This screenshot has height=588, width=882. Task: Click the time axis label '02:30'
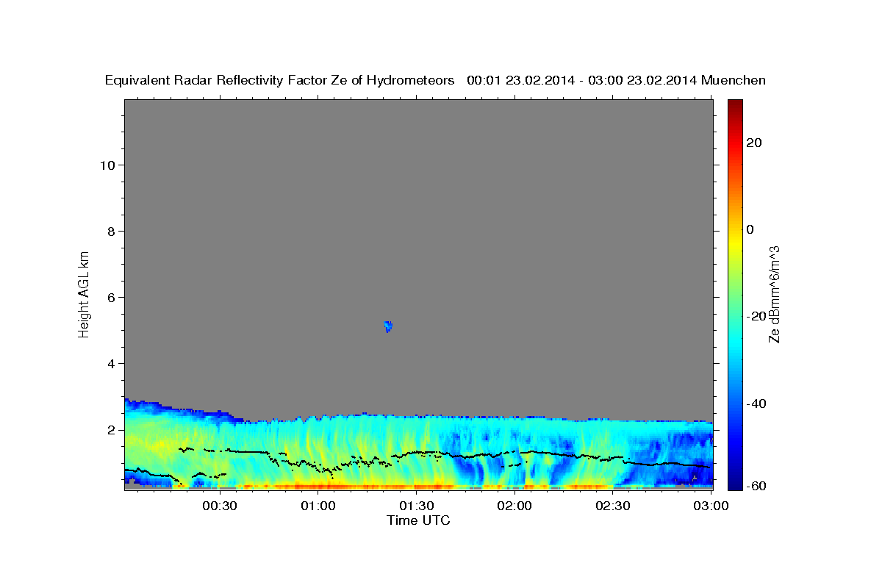[x=613, y=506]
